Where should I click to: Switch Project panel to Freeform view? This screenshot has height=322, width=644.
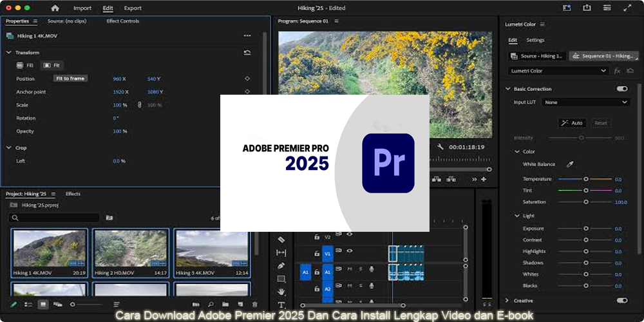[x=58, y=305]
